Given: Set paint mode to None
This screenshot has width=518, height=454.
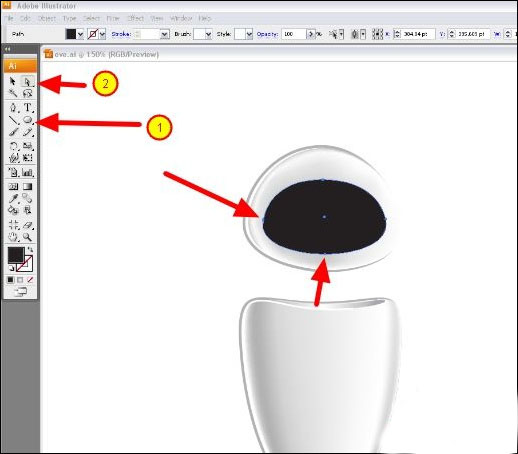Looking at the screenshot, I should coord(30,280).
